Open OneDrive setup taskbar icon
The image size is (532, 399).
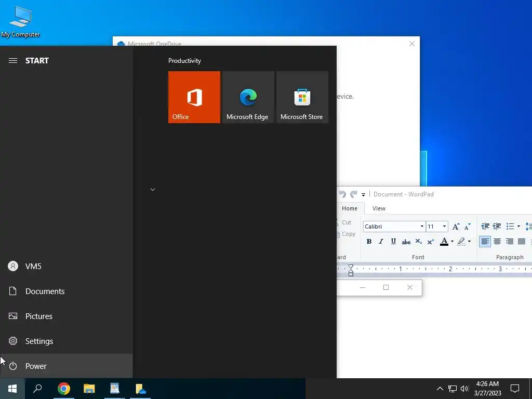(140, 389)
